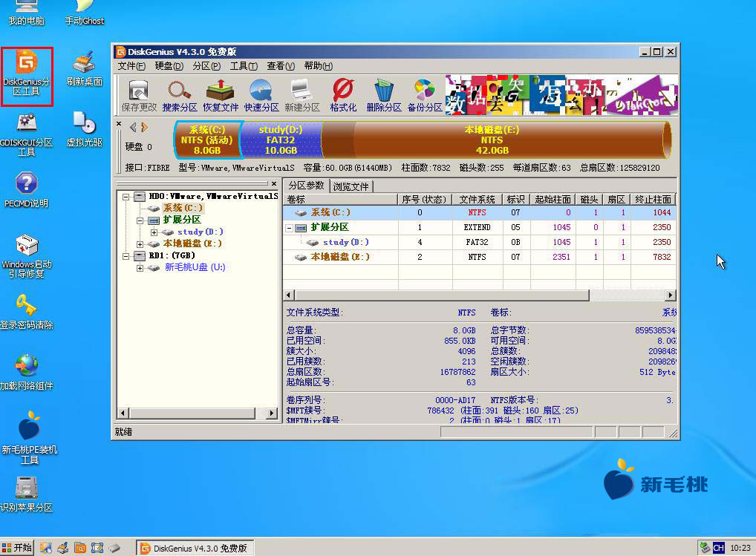Viewport: 756px width, 556px height.
Task: Open the Recover Files (恢复文件) tool
Action: tap(221, 96)
